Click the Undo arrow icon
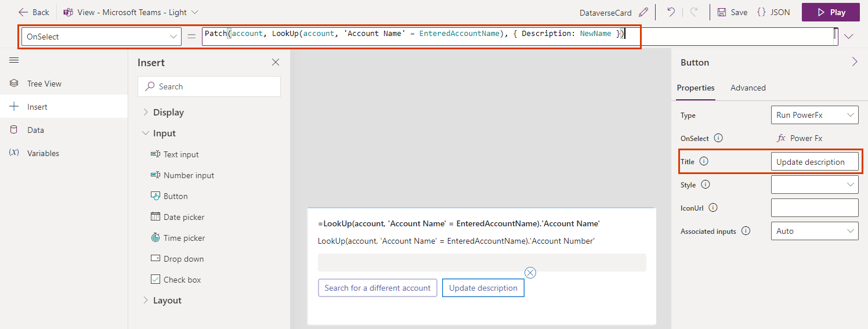Image resolution: width=868 pixels, height=329 pixels. (x=671, y=12)
